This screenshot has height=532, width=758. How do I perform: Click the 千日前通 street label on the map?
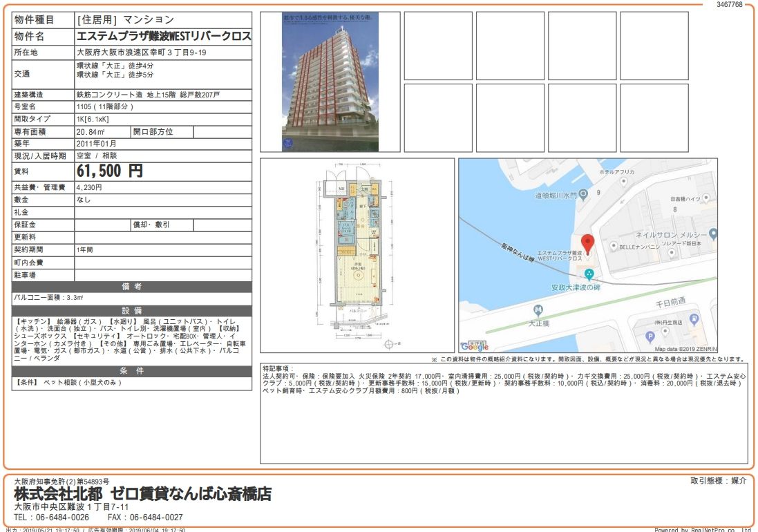click(670, 303)
